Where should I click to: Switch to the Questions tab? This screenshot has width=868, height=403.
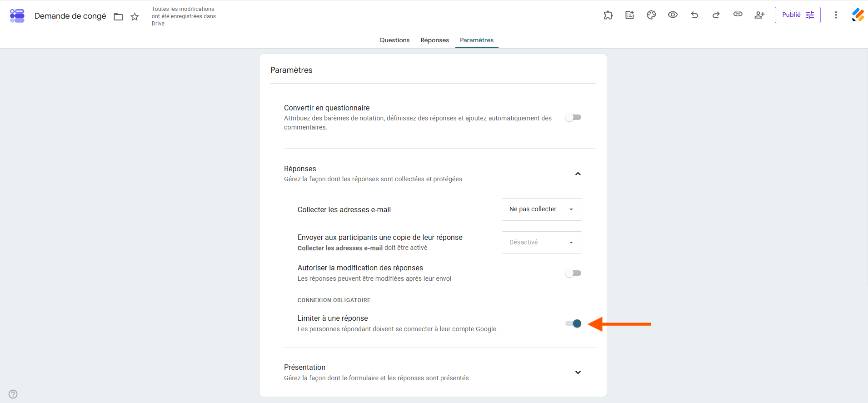coord(394,40)
